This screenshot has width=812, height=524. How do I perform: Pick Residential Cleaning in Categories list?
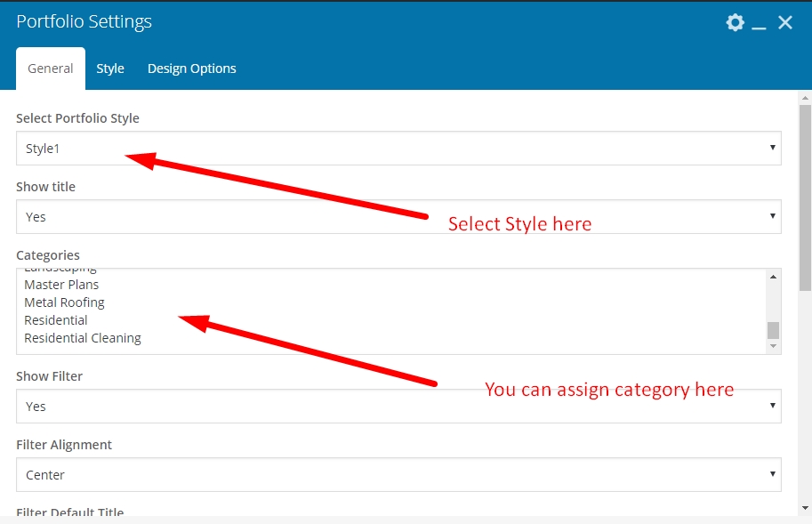point(83,338)
